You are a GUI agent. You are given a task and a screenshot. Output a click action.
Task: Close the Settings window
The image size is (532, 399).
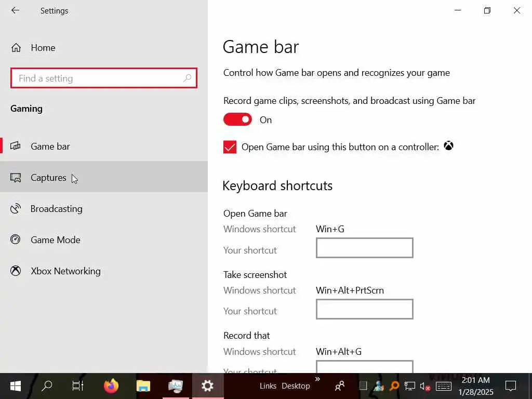(517, 10)
